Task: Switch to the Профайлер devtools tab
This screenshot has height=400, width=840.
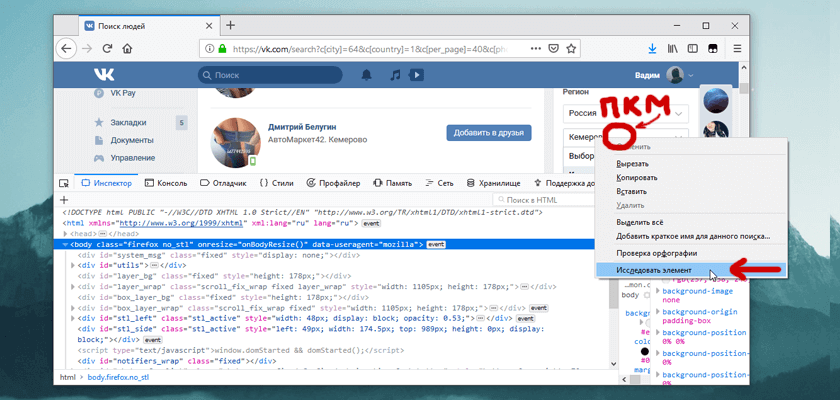Action: pos(333,183)
